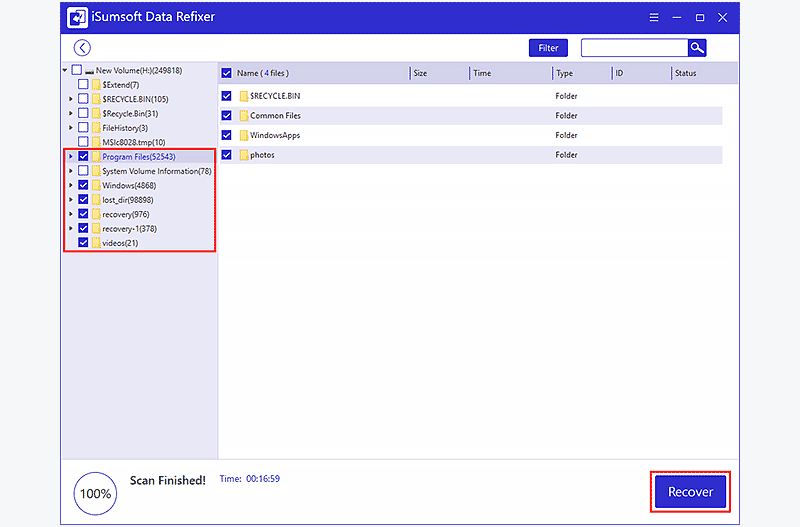The image size is (800, 527).
Task: Expand the $RECYCLE.BIN(105) tree node
Action: pos(71,99)
